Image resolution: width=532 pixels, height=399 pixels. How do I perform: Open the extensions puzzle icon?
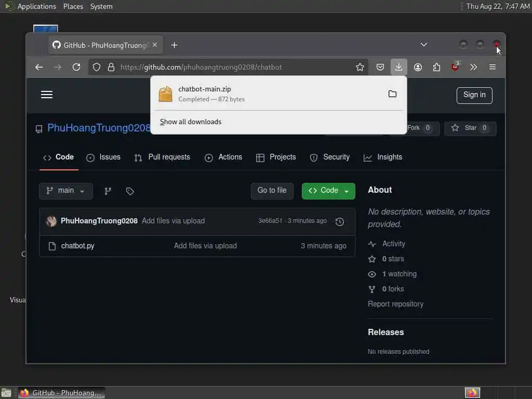[x=436, y=67]
